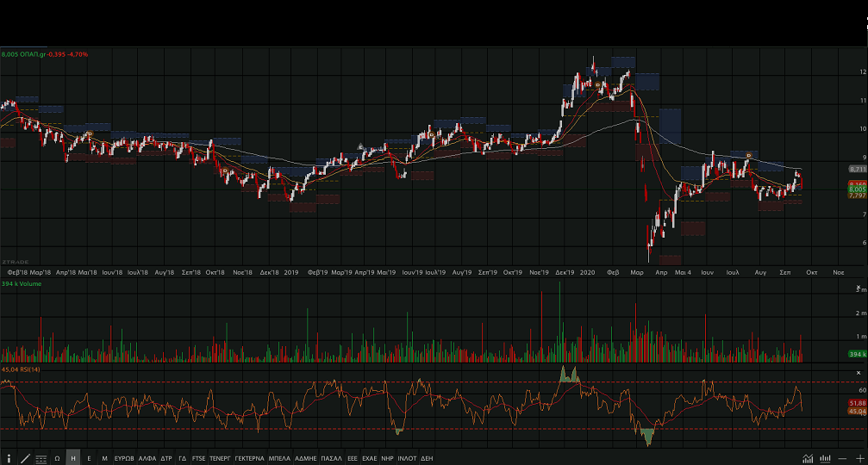Screen dimensions: 868x465
Task: Select the FTSE symbol tab
Action: (x=199, y=458)
